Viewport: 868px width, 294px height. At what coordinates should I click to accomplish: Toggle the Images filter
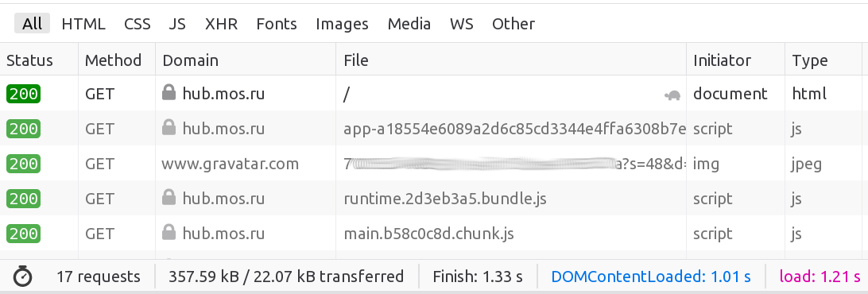click(x=342, y=24)
